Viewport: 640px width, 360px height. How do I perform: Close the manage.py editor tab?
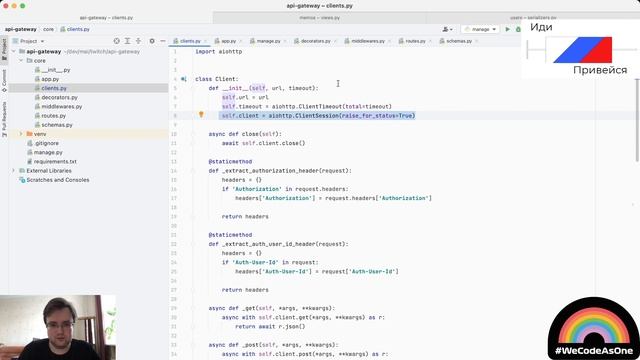(284, 41)
